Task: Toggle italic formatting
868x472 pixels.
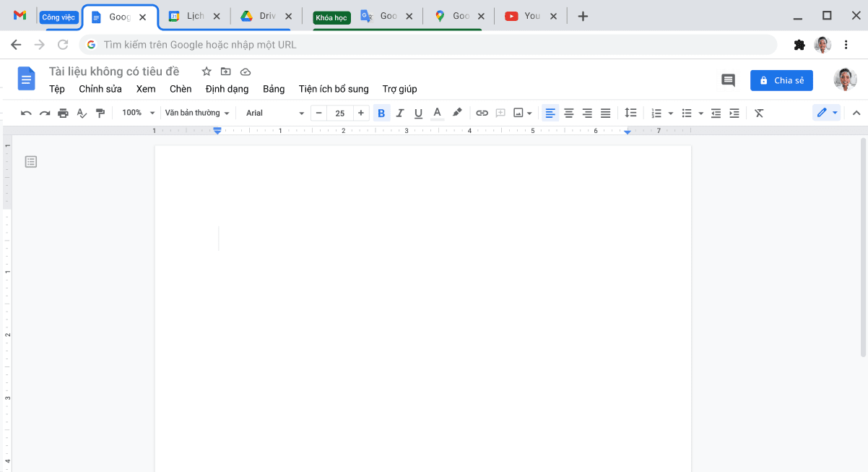Action: [x=400, y=113]
